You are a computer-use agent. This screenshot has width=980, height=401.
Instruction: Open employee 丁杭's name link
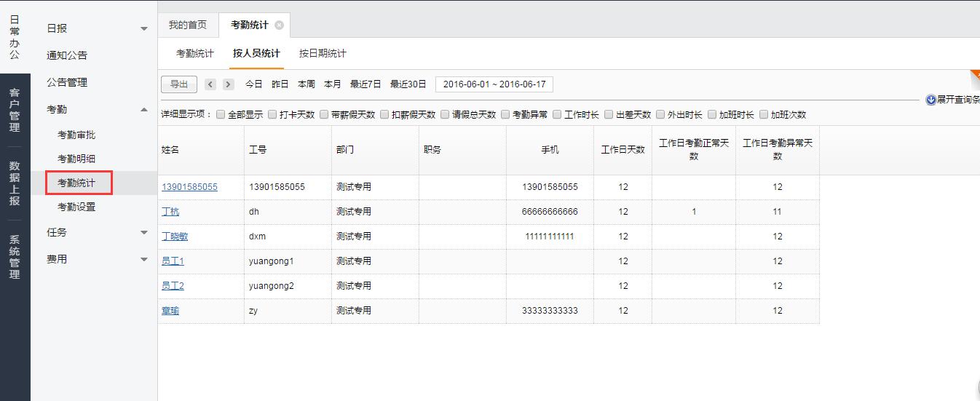(x=170, y=212)
